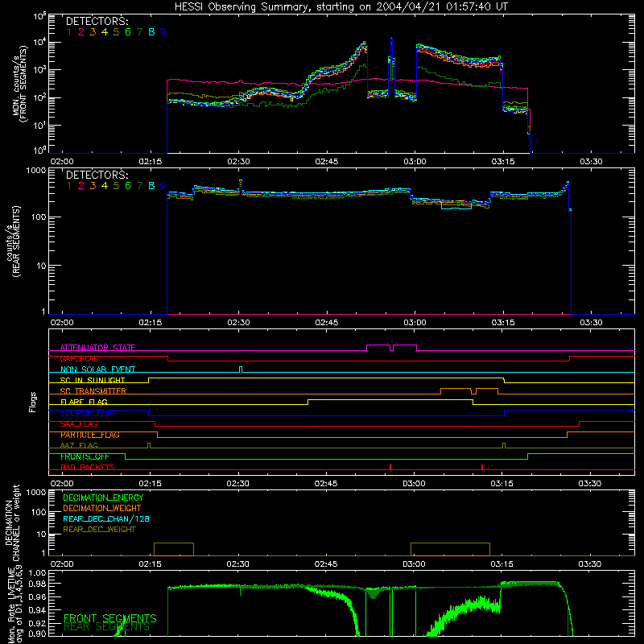Click the 0.98 livetime axis value
This screenshot has width=644, height=644.
pyautogui.click(x=38, y=584)
